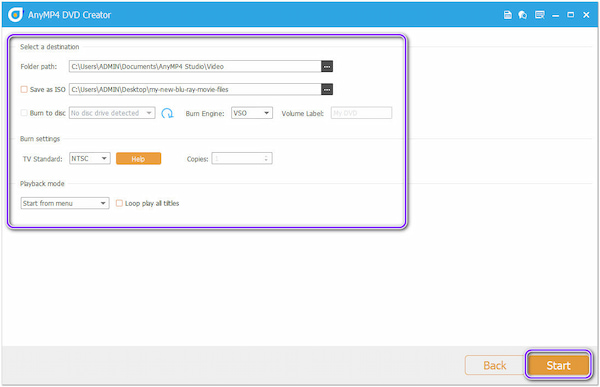Viewport: 600px width, 387px height.
Task: Click the AnyMP4 DVD Creator logo icon
Action: (x=16, y=15)
